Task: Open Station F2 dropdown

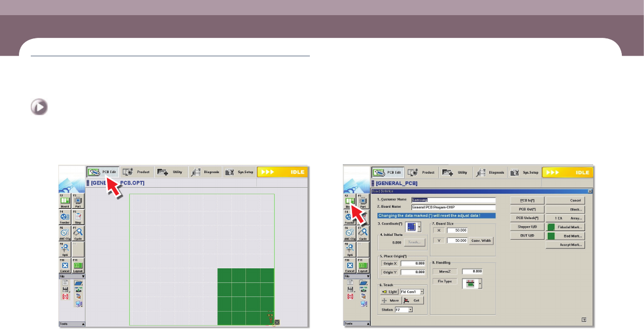Action: tap(410, 309)
